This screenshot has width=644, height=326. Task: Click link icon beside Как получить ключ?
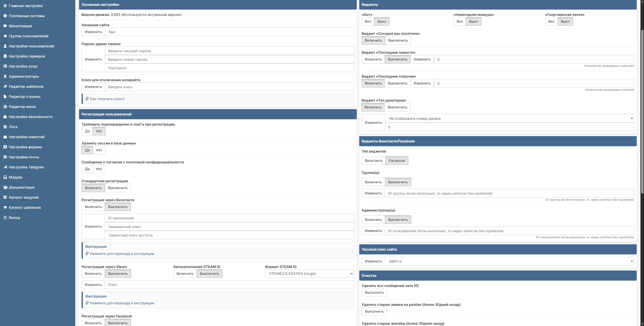(x=87, y=99)
